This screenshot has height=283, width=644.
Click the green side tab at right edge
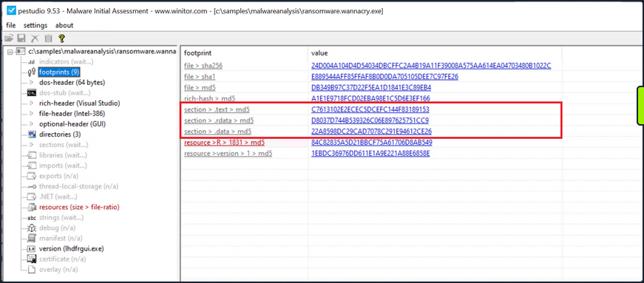pos(640,105)
